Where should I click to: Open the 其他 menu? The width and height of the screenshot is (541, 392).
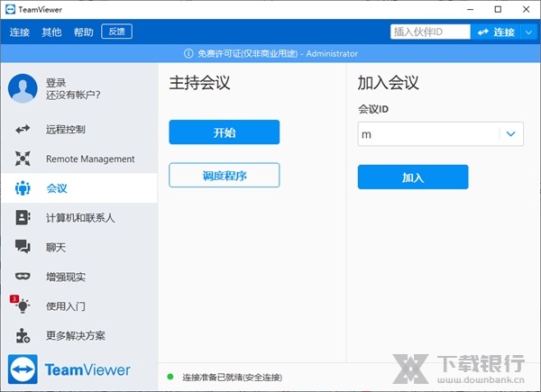(x=51, y=32)
